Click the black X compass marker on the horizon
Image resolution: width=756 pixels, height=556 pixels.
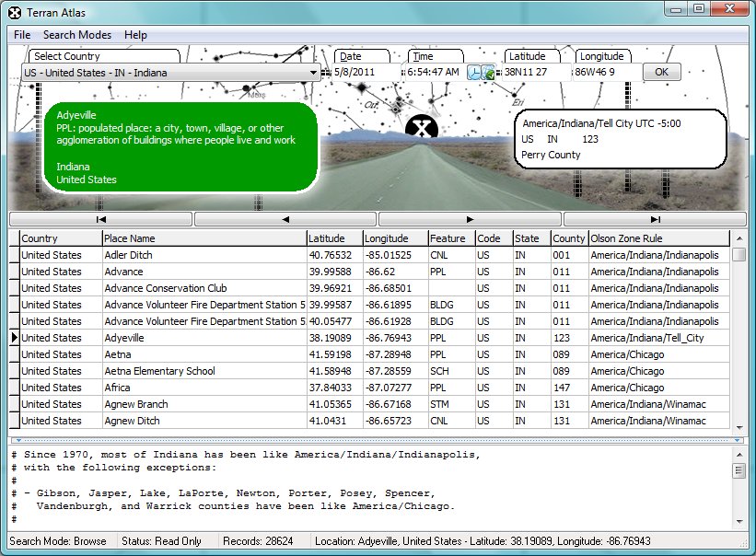(x=422, y=128)
